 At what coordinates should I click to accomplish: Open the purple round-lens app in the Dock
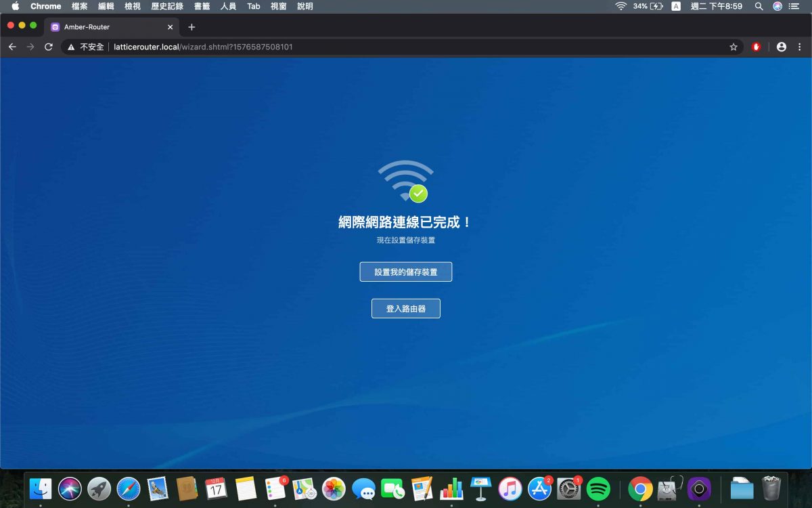click(699, 488)
